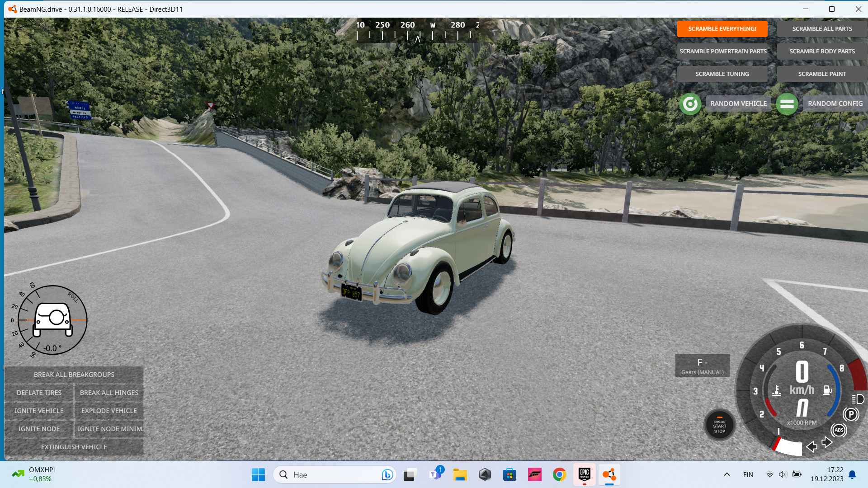Image resolution: width=868 pixels, height=488 pixels.
Task: Select Scramble All Parts
Action: (x=822, y=28)
